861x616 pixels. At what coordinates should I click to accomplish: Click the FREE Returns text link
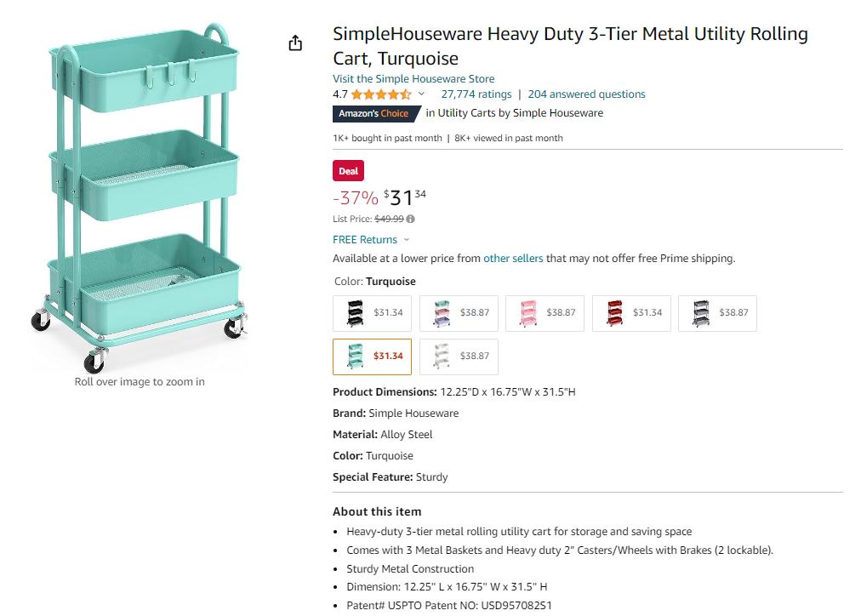365,240
